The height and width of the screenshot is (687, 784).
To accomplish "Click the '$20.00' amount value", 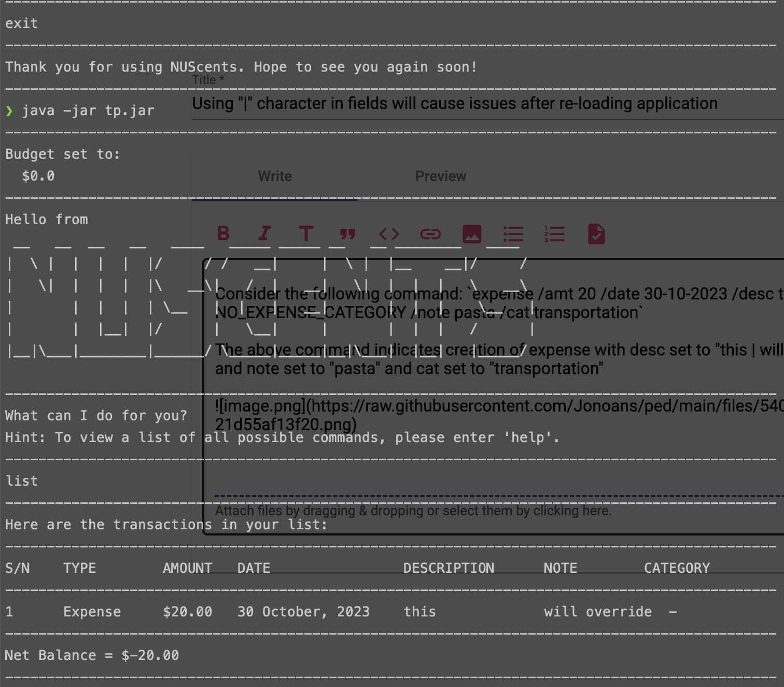I will [x=187, y=612].
